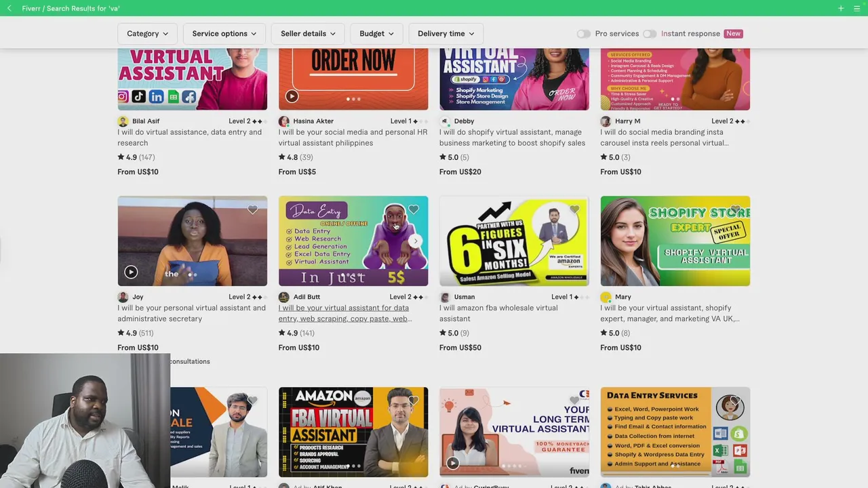868x488 pixels.
Task: Click the 4.8 (39) rating on Hasina's gig
Action: 296,157
